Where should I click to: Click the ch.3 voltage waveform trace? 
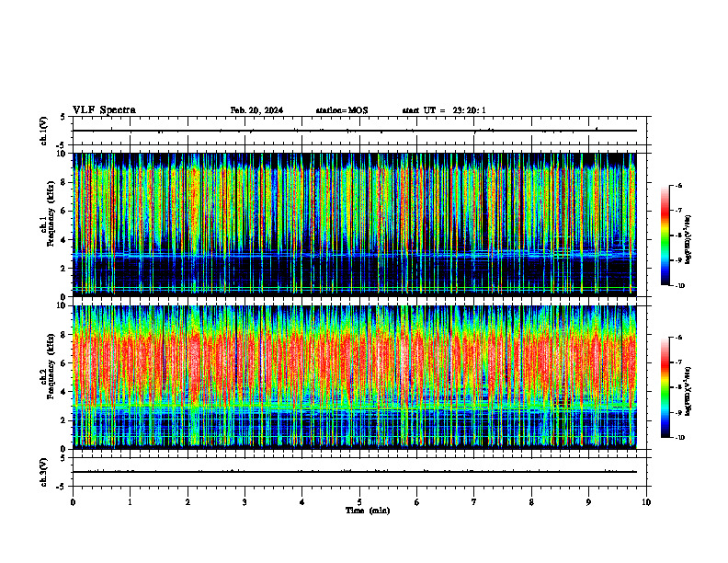point(355,472)
